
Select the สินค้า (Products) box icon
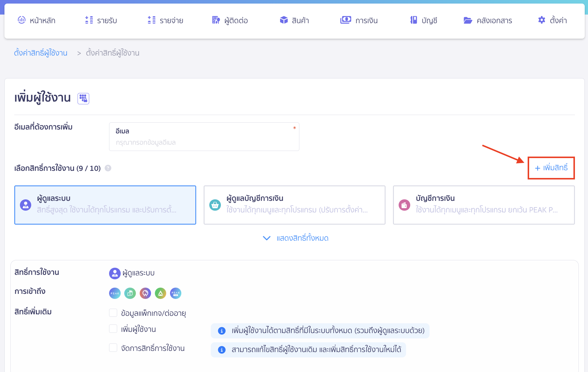click(284, 20)
